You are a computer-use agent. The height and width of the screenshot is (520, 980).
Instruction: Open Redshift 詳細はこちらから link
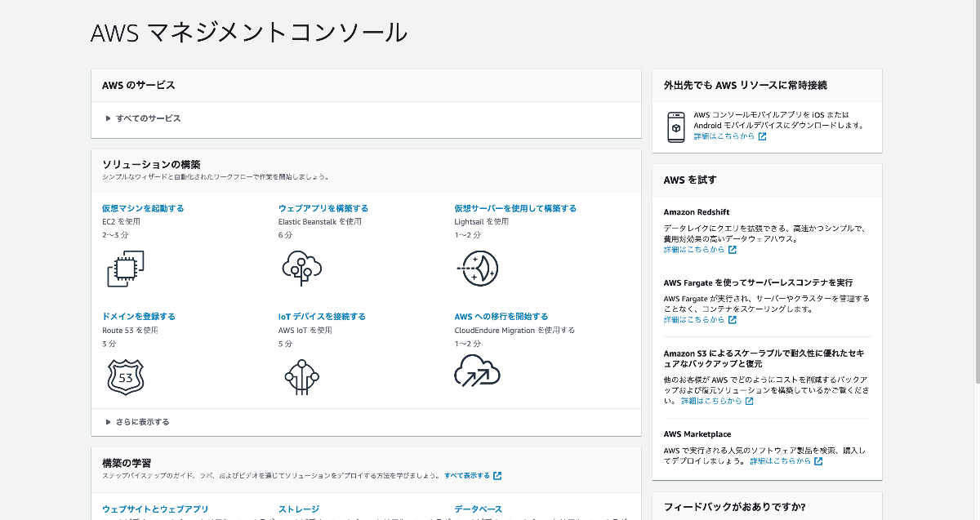[695, 250]
